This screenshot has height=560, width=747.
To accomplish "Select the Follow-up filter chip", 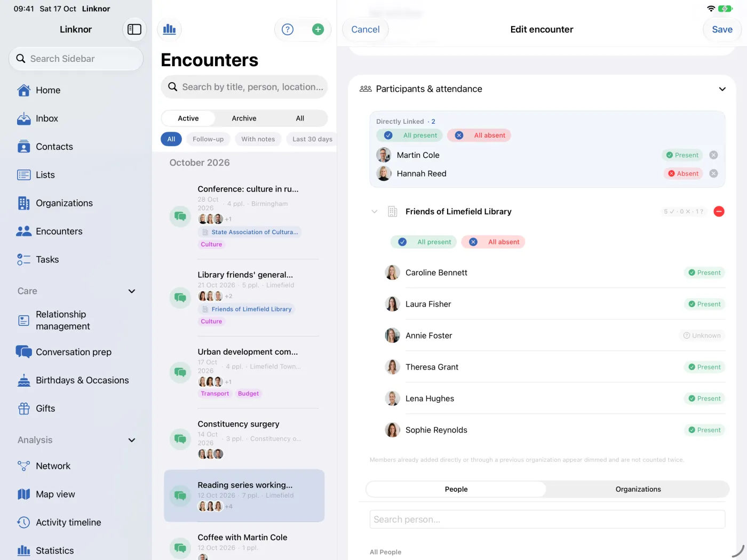I will pyautogui.click(x=208, y=139).
